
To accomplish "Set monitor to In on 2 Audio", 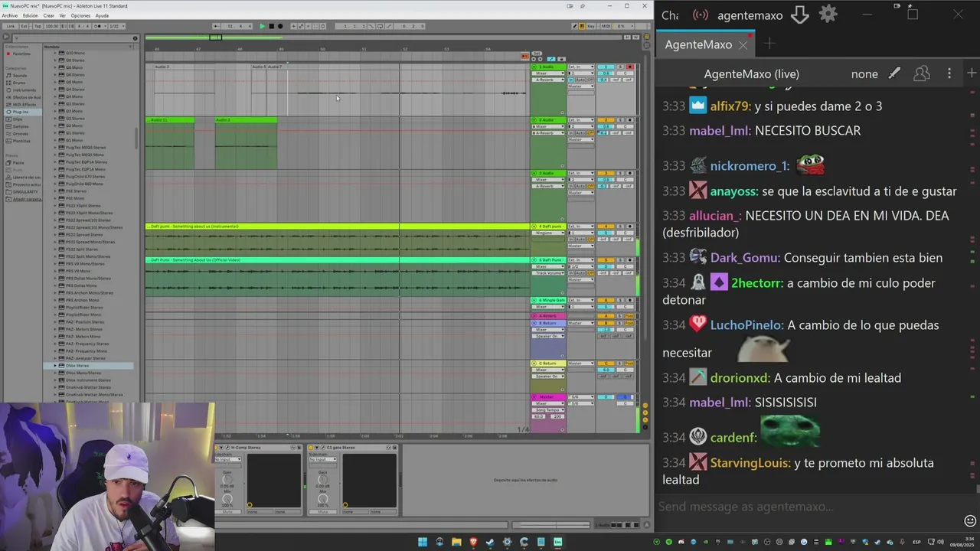I will pos(571,133).
